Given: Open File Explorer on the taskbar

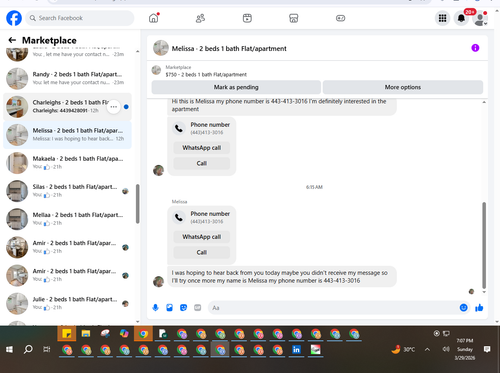Looking at the screenshot, I should point(86,334).
